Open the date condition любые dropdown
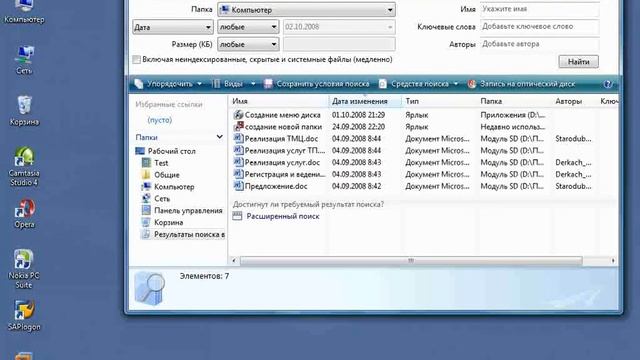Screen dimensions: 640x360 248,27
